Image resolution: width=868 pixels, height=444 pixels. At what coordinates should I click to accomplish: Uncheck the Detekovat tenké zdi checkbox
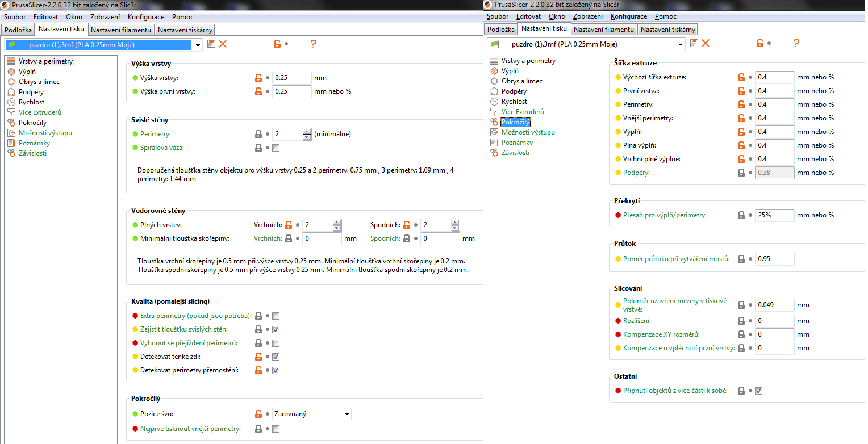[276, 357]
